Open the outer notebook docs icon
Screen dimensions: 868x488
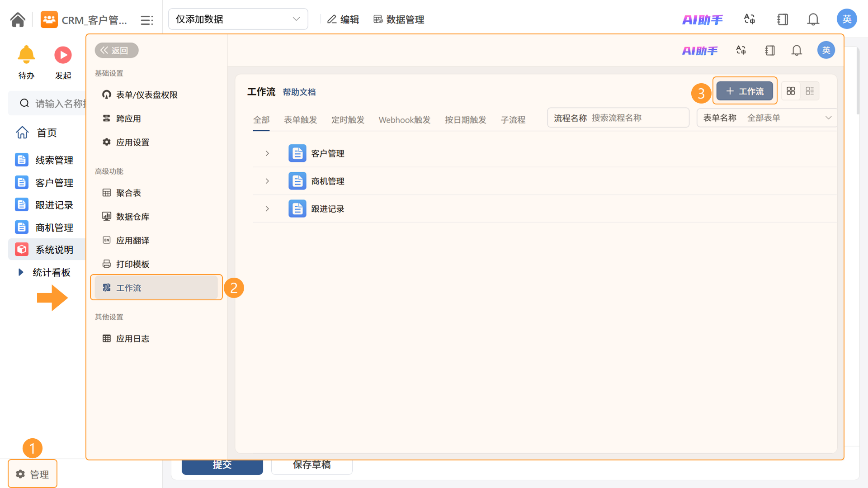782,19
